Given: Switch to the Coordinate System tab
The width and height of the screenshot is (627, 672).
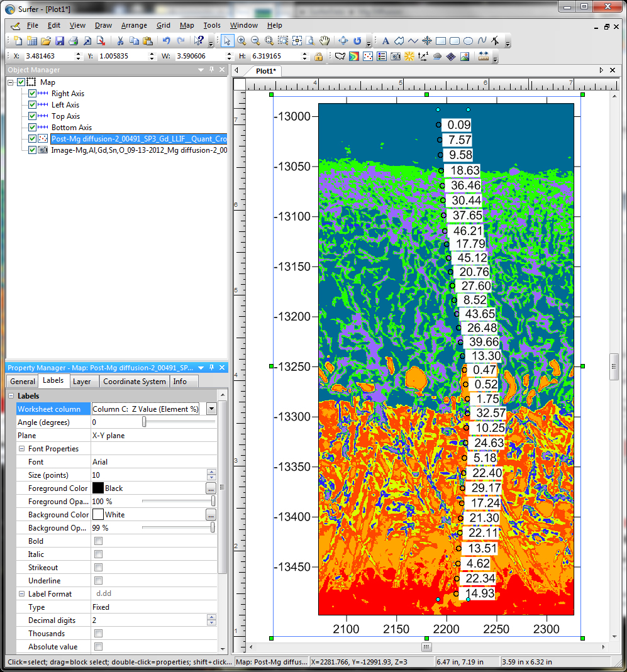Looking at the screenshot, I should pos(135,382).
